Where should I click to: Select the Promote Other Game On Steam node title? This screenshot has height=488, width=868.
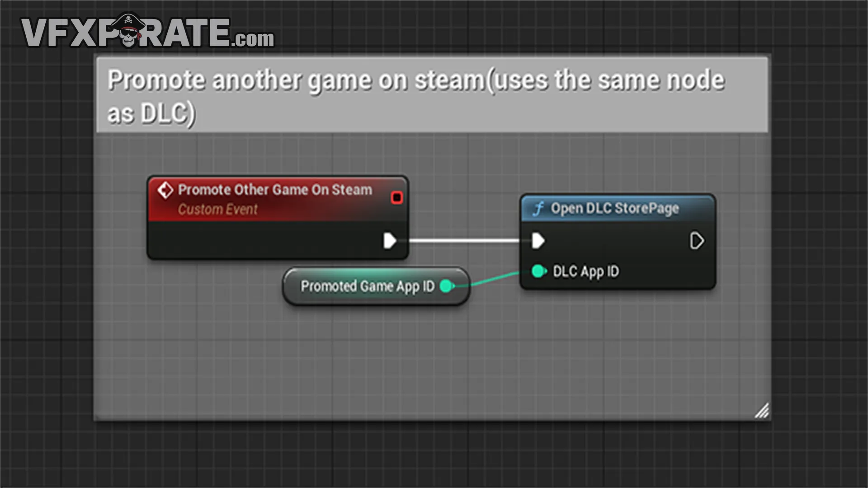[275, 190]
